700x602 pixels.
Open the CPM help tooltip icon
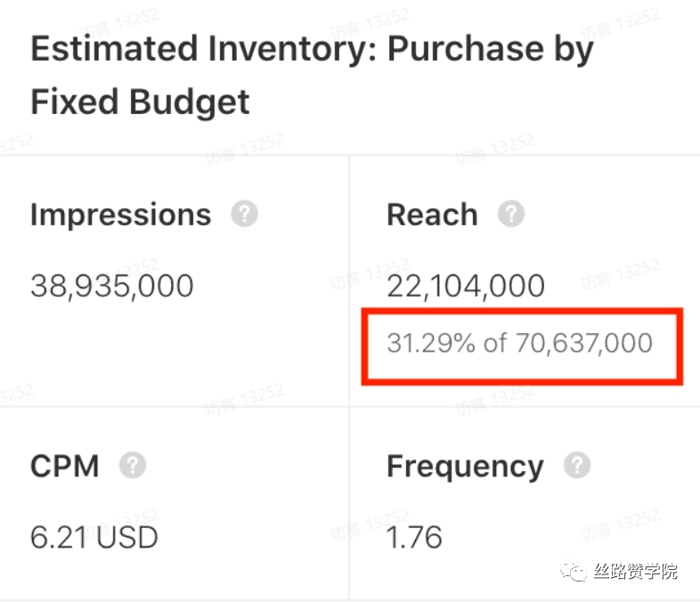click(133, 465)
